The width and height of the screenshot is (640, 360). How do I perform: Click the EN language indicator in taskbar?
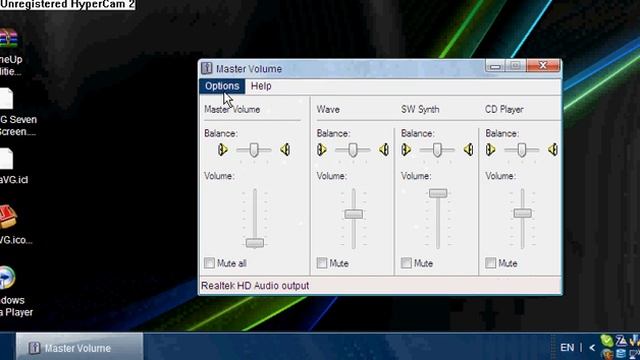(x=567, y=347)
